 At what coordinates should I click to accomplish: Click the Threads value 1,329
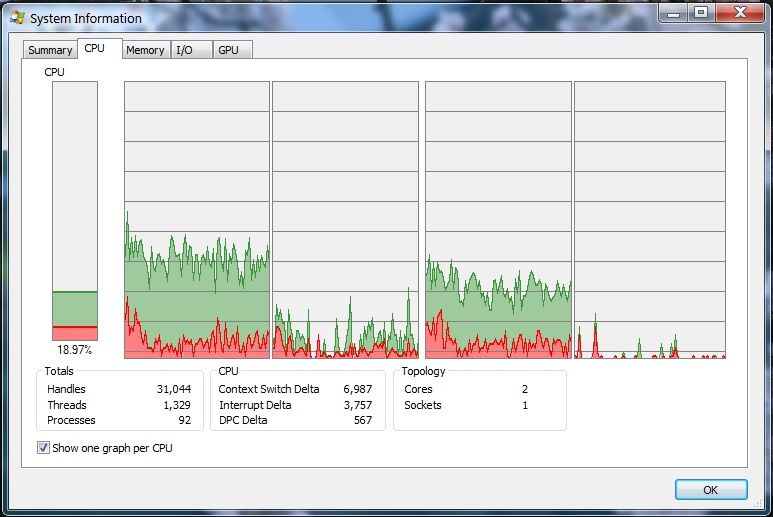pyautogui.click(x=177, y=405)
